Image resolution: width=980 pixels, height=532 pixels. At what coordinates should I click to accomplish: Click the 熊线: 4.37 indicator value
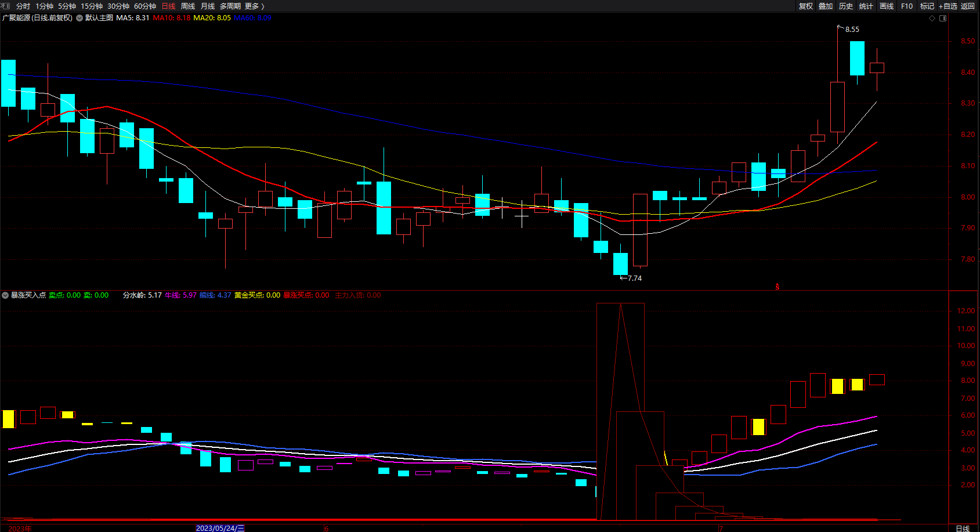[215, 295]
